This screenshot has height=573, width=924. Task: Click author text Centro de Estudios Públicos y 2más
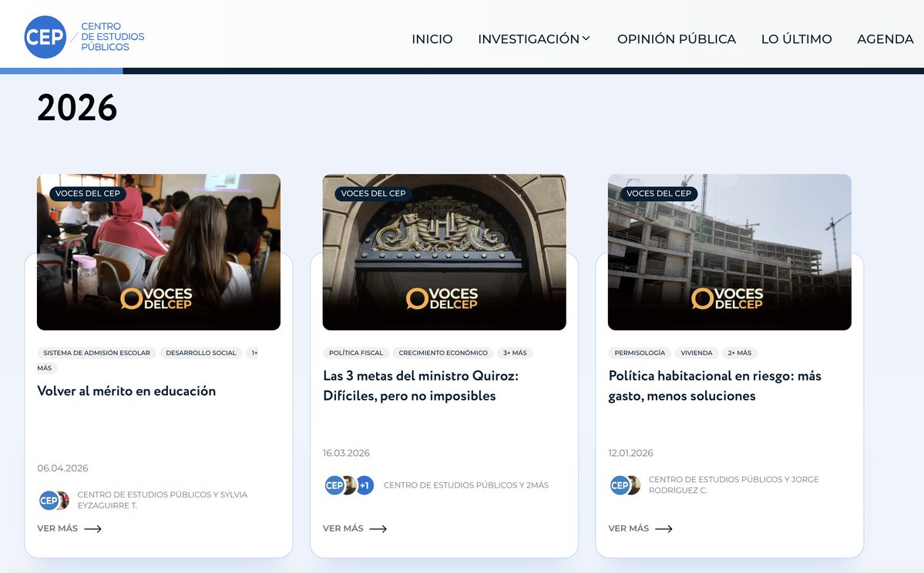click(x=466, y=485)
